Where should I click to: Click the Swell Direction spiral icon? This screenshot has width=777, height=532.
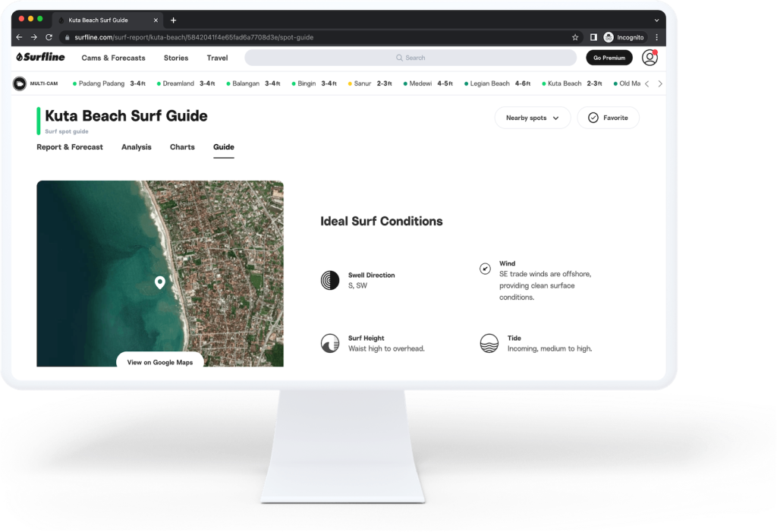[330, 279]
